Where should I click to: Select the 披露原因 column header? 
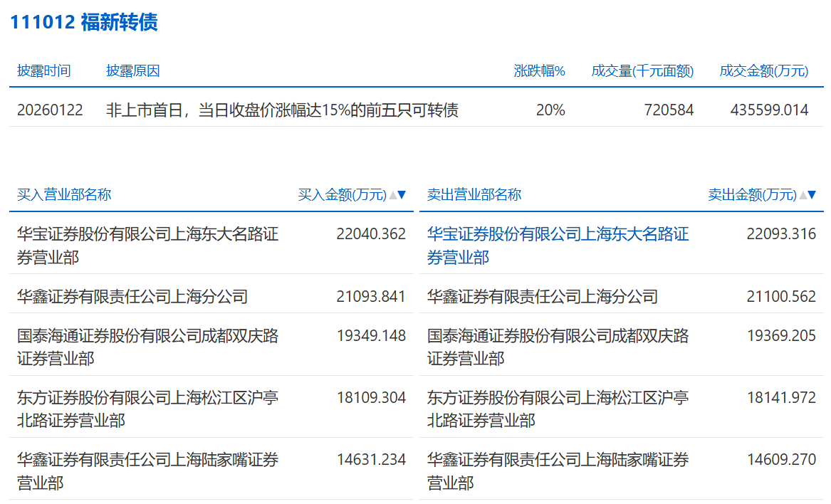tap(133, 71)
